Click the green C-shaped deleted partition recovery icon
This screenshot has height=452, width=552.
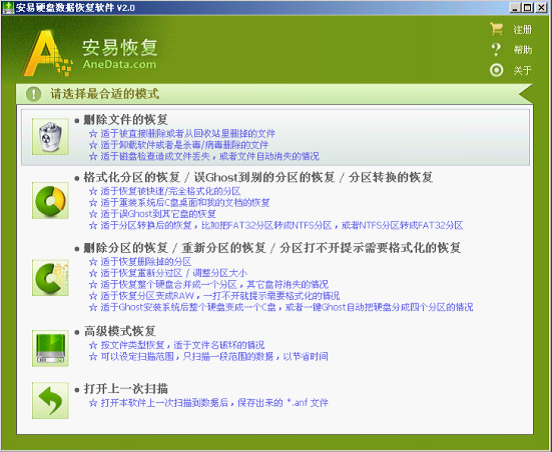click(x=50, y=278)
